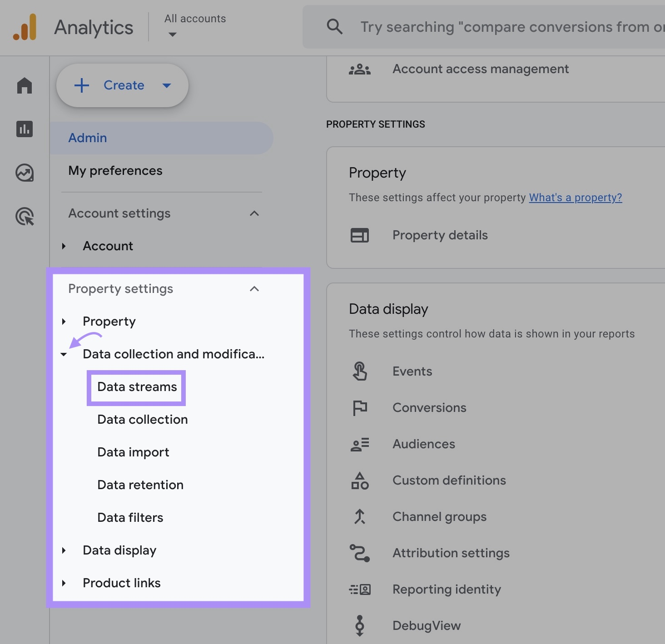Open Explore from the sidebar

[x=24, y=173]
